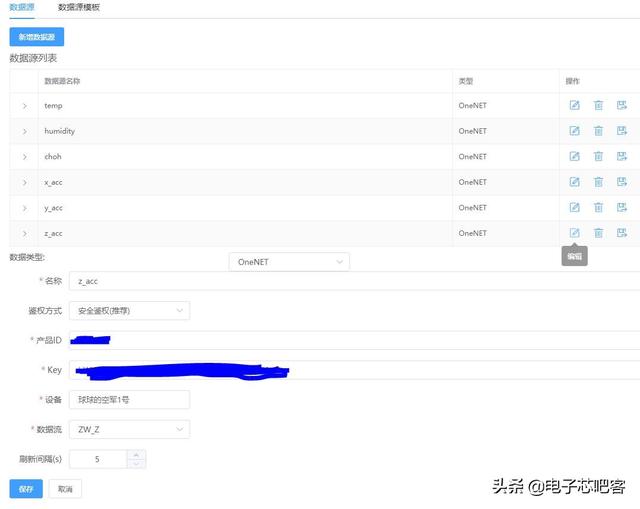Open the 鉴权方式 authentication dropdown

pos(129,311)
